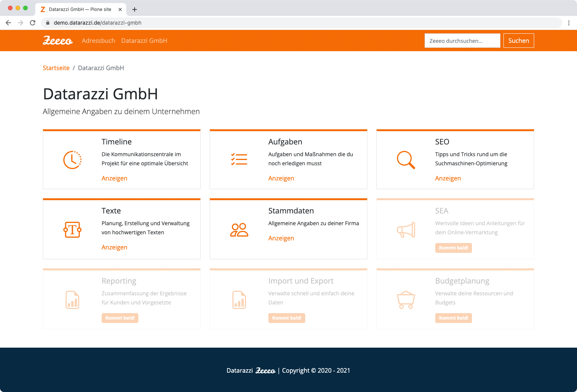Click the Stammdaten people icon
The width and height of the screenshot is (577, 392).
point(239,230)
